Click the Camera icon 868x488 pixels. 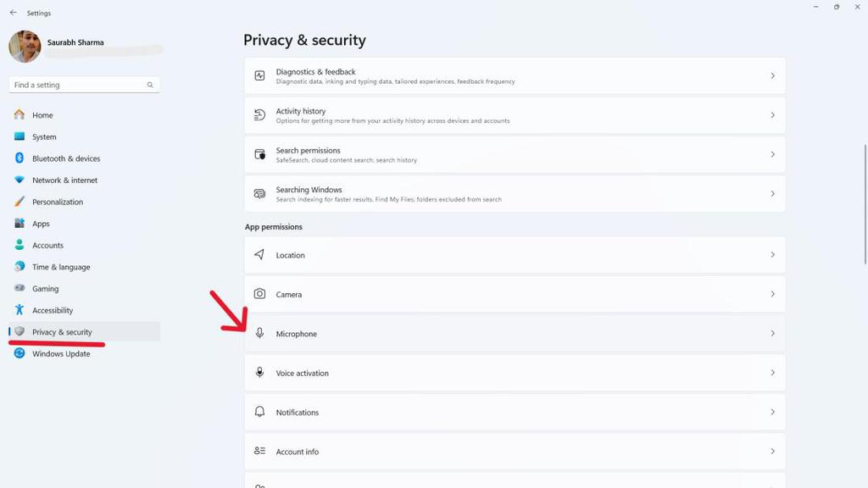click(259, 294)
